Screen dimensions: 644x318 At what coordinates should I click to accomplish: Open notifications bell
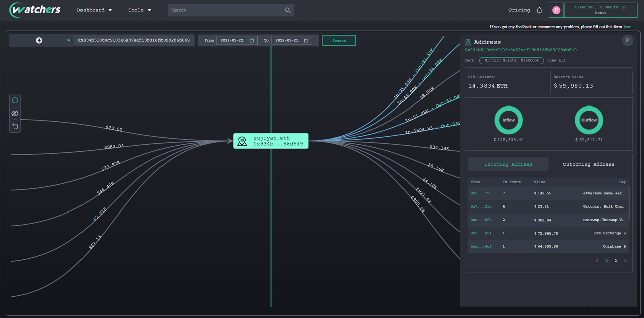540,10
